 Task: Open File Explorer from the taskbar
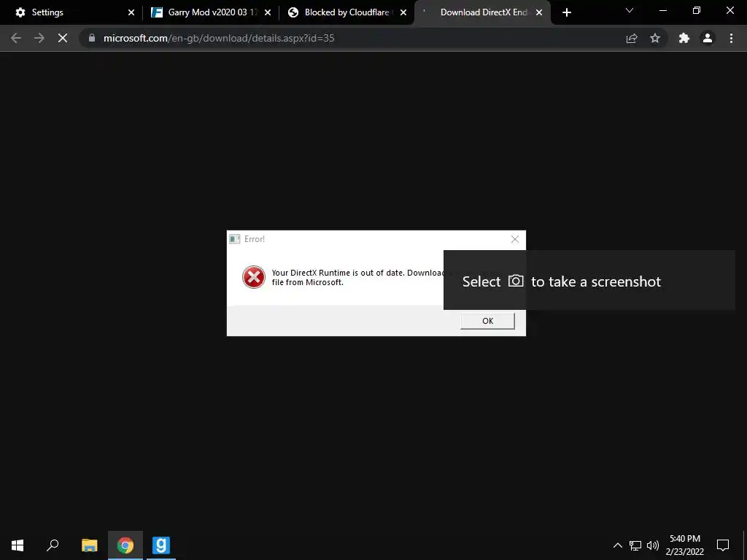(x=89, y=545)
